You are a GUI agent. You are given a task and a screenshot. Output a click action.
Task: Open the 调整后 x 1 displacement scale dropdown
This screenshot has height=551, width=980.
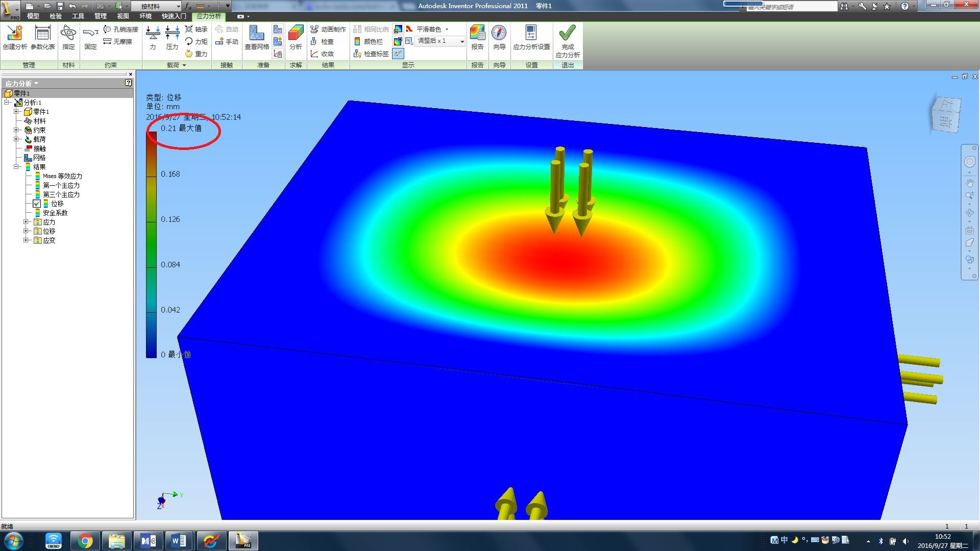462,41
